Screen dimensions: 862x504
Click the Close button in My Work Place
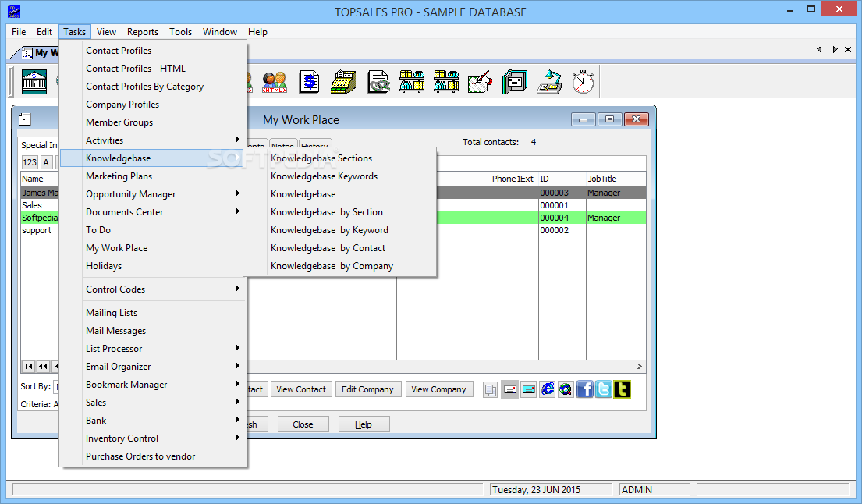[303, 424]
